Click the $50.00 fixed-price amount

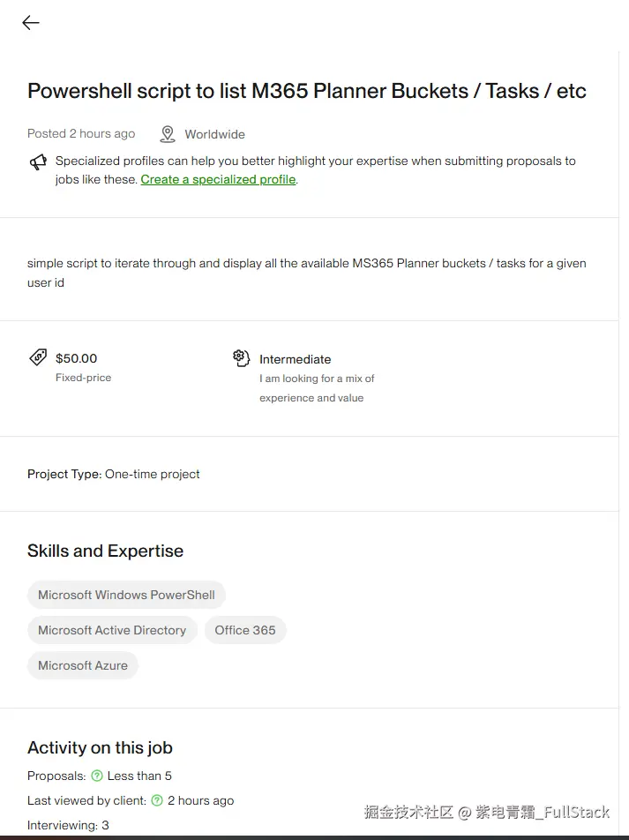click(x=76, y=358)
